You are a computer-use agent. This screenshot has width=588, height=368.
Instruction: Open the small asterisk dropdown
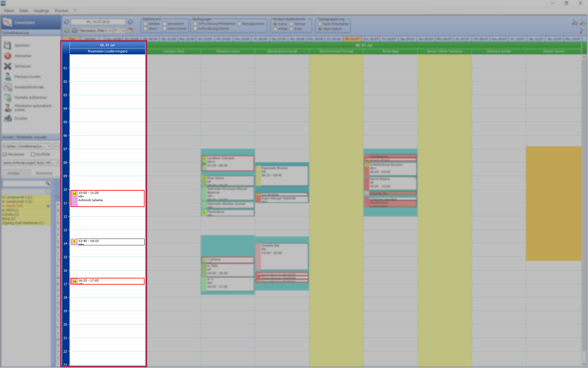pos(119,31)
